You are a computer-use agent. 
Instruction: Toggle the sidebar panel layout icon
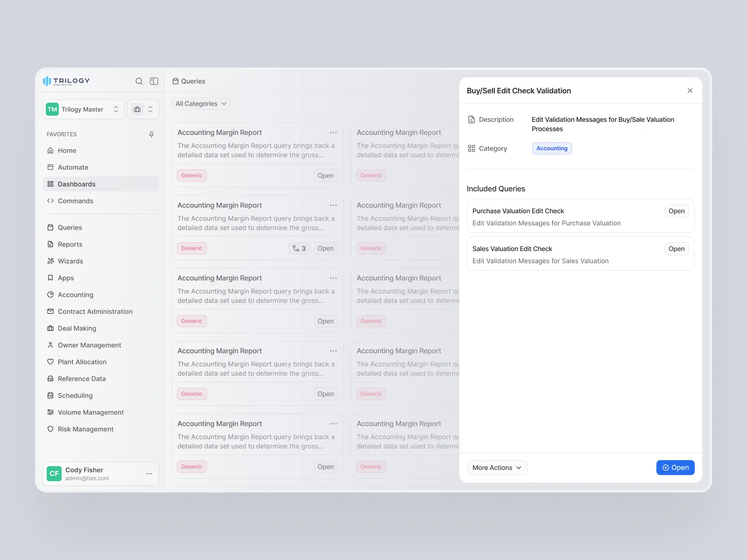pos(154,81)
